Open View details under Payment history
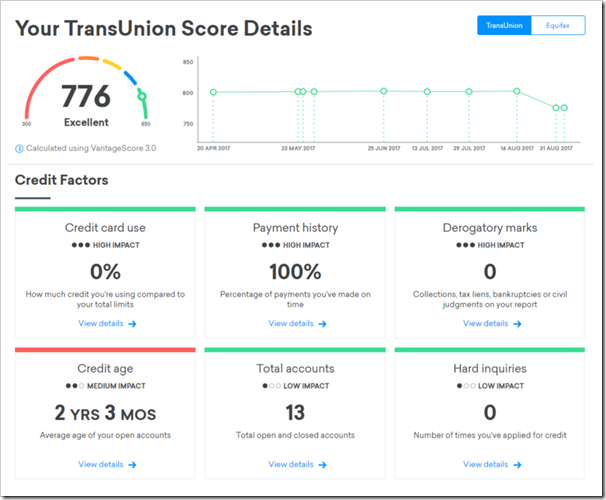The image size is (606, 500). [297, 323]
